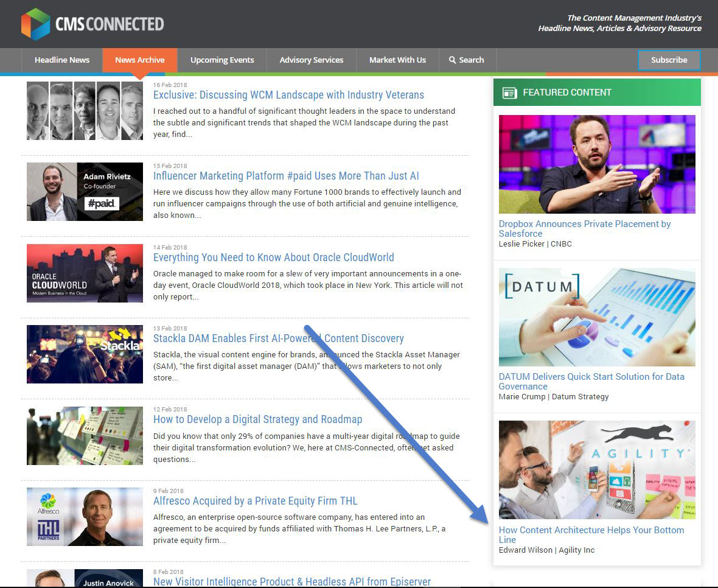Open Alfresco Acquired by THL headline
This screenshot has width=718, height=588.
click(x=255, y=501)
